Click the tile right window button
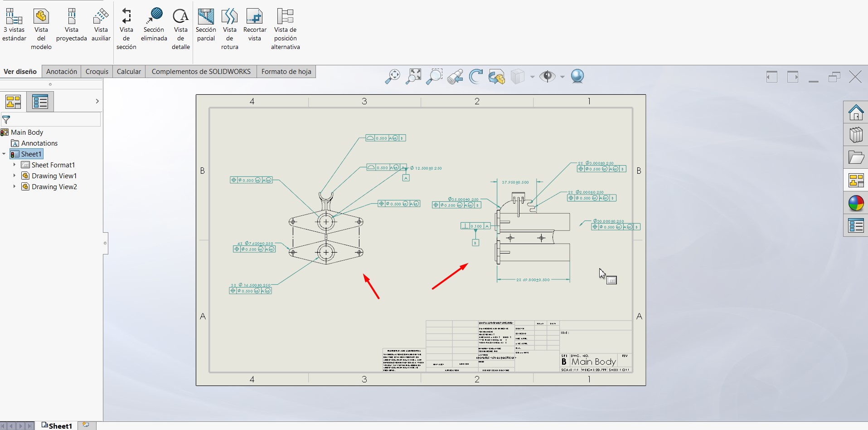868x430 pixels. pos(793,77)
